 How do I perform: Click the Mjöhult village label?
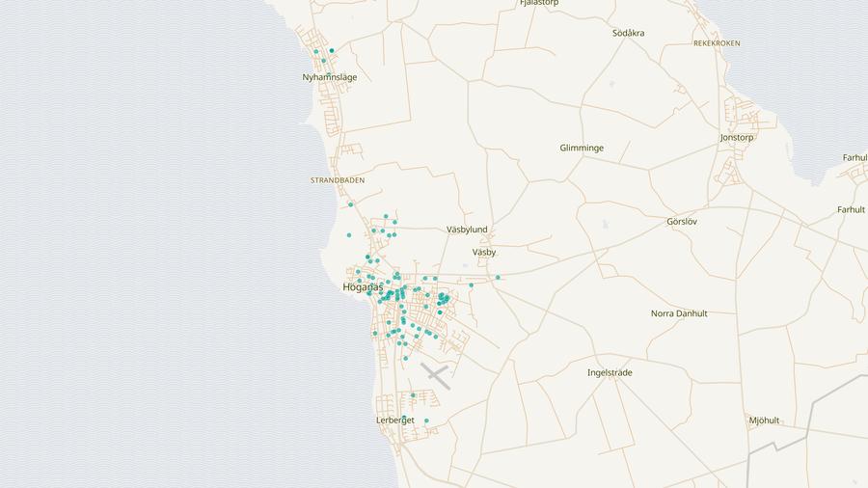764,420
